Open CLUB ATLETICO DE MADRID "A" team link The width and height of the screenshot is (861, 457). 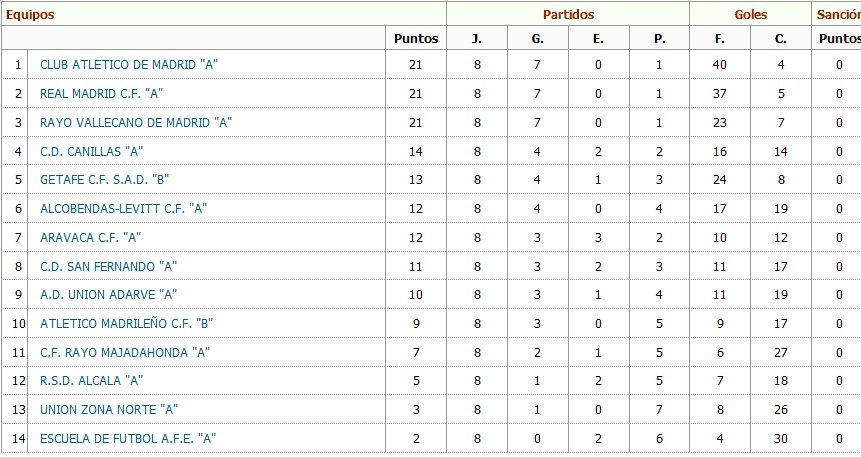coord(129,65)
